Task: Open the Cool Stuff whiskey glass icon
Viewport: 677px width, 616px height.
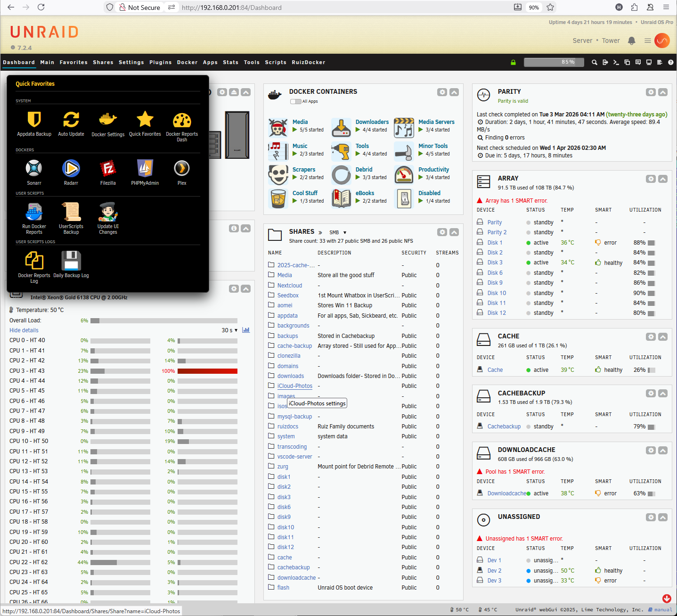Action: pyautogui.click(x=278, y=198)
